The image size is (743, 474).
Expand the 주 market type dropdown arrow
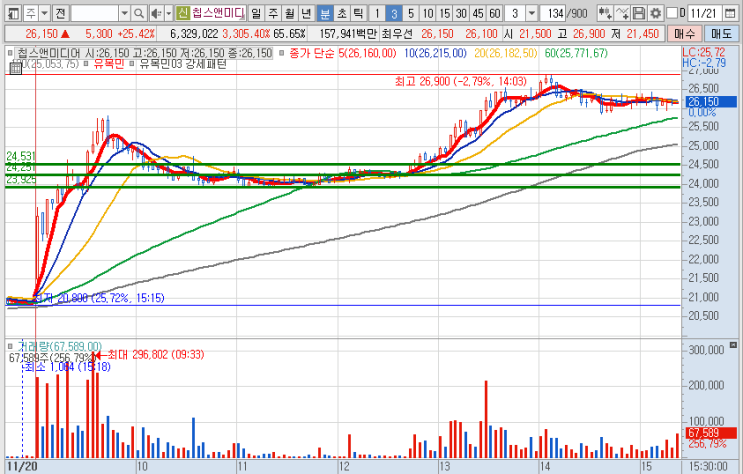point(42,13)
